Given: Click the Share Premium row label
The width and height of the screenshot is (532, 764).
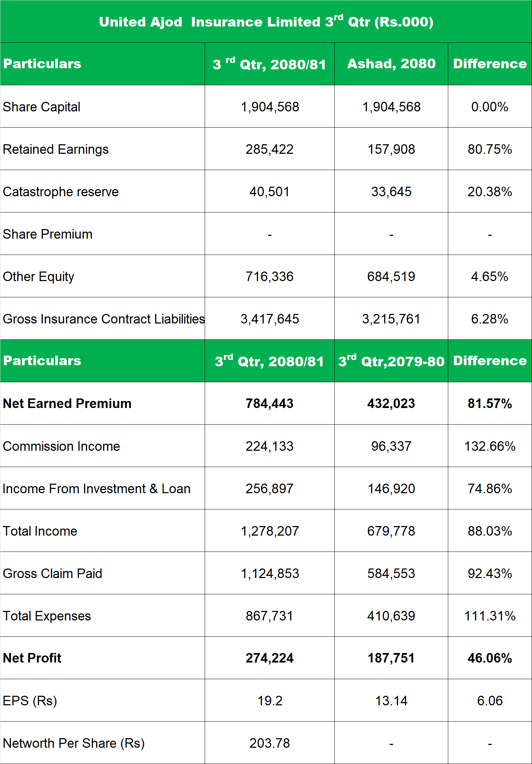Looking at the screenshot, I should click(47, 234).
